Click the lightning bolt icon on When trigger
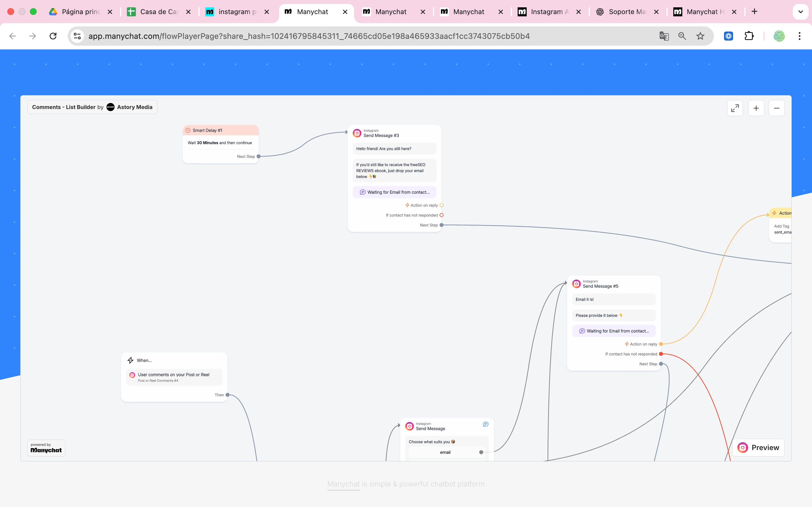Screen dimensions: 812x507 [x=131, y=360]
